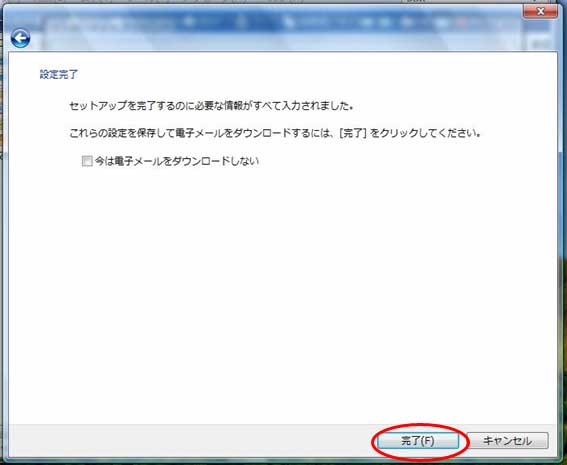Close the setup wizard with the red X
567x465 pixels.
click(x=540, y=12)
